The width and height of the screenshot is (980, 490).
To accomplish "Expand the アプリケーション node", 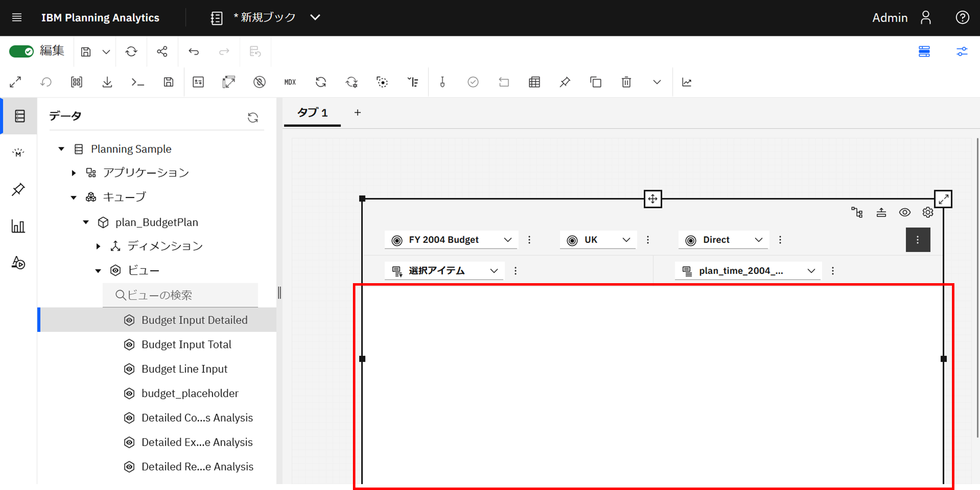I will pos(74,173).
